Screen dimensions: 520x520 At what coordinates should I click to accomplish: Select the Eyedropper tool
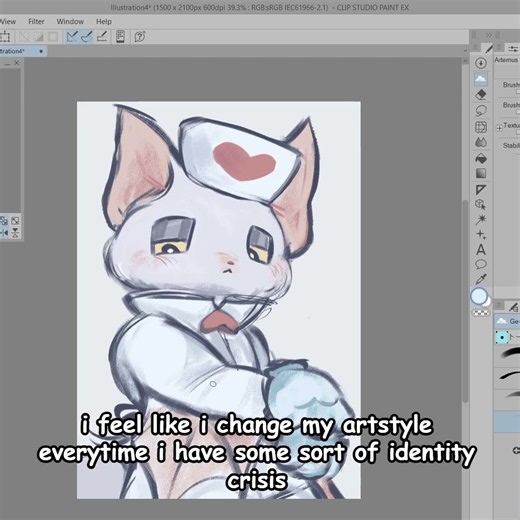click(480, 279)
